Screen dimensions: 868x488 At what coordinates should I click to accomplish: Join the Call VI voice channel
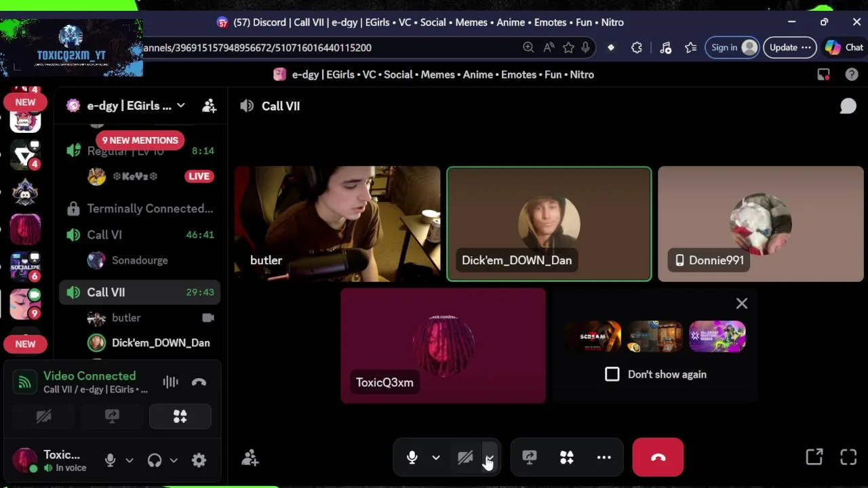point(140,235)
